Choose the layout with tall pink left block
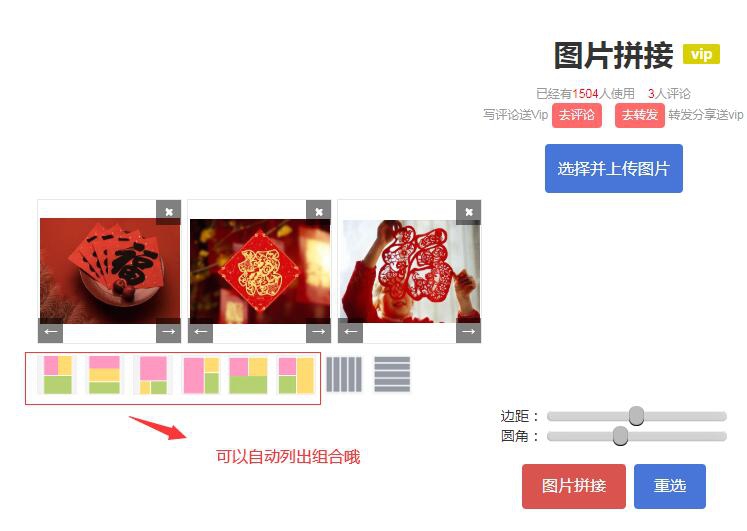 pos(201,375)
